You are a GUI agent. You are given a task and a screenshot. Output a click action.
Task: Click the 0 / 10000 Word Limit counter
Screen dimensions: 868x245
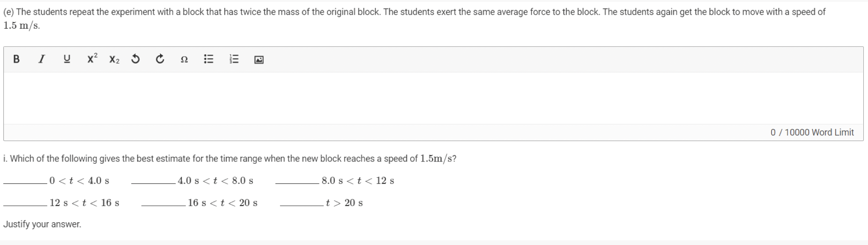pyautogui.click(x=812, y=133)
